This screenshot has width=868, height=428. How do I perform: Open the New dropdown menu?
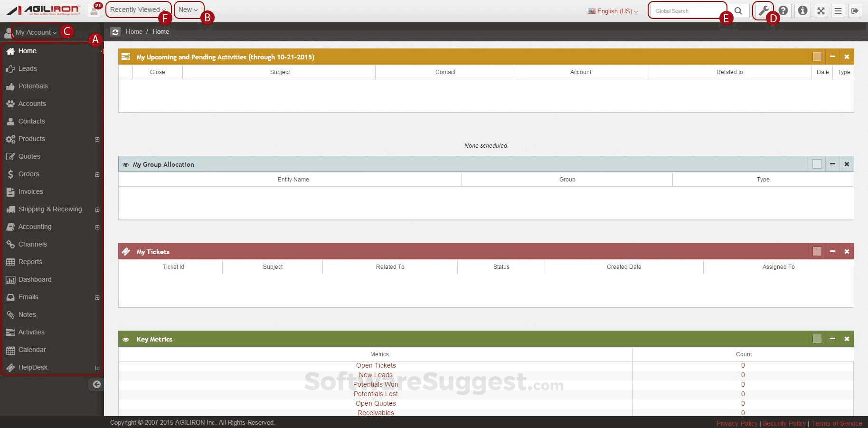tap(189, 9)
